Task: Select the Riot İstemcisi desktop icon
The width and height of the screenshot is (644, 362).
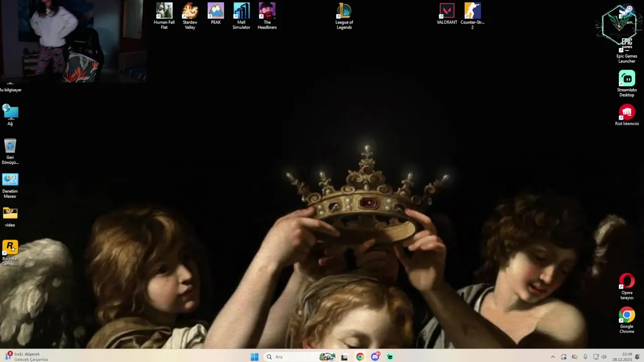Action: coord(627,115)
